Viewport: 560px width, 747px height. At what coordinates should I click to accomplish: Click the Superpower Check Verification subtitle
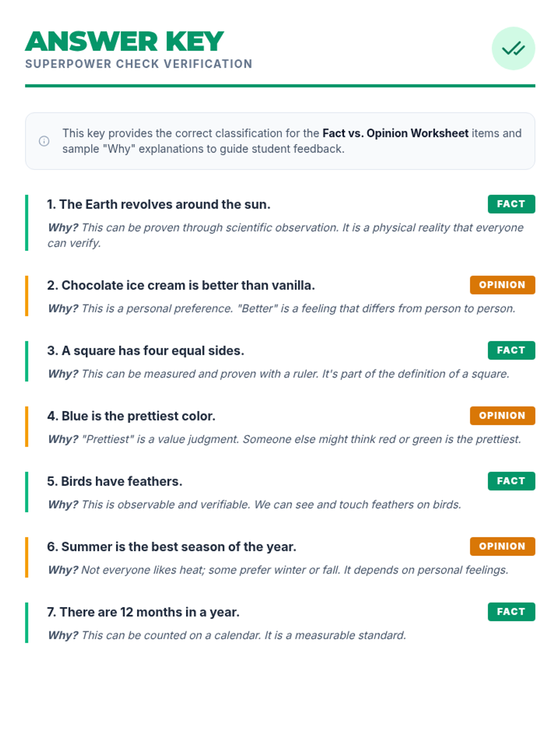click(x=139, y=64)
